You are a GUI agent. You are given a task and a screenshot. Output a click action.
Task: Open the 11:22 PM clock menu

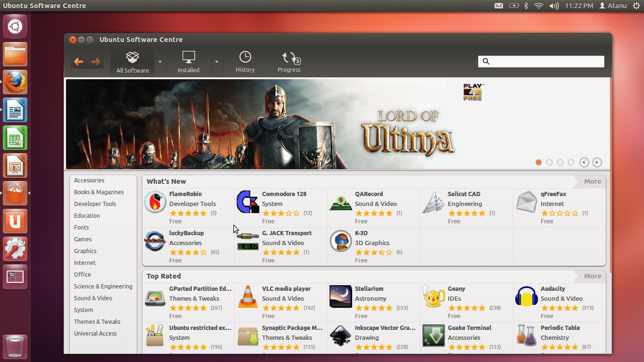pyautogui.click(x=579, y=6)
